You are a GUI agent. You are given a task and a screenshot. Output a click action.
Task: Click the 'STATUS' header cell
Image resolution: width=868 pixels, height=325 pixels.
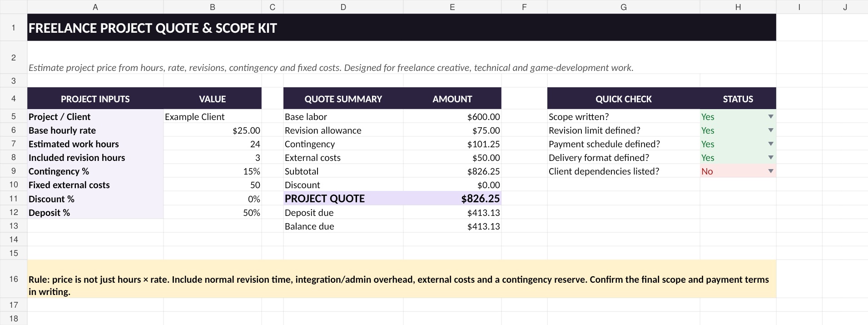738,99
